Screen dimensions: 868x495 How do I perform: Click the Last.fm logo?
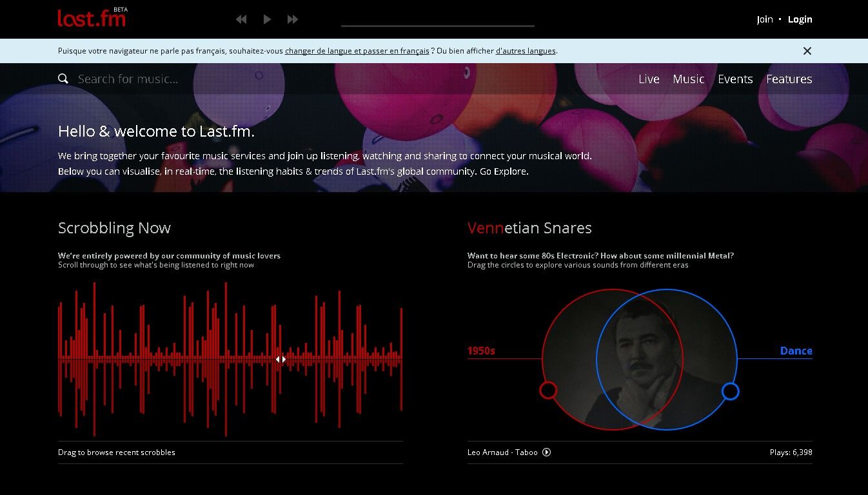click(91, 19)
